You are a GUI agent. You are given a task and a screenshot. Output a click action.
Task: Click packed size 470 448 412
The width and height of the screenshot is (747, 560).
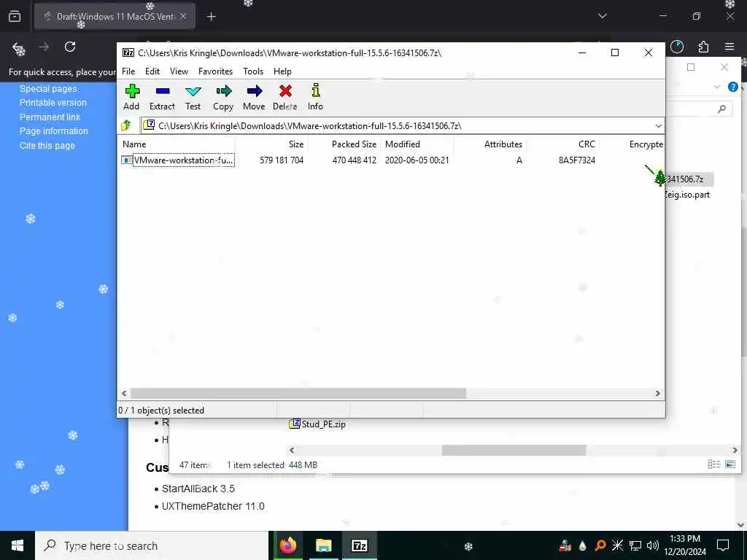click(354, 160)
